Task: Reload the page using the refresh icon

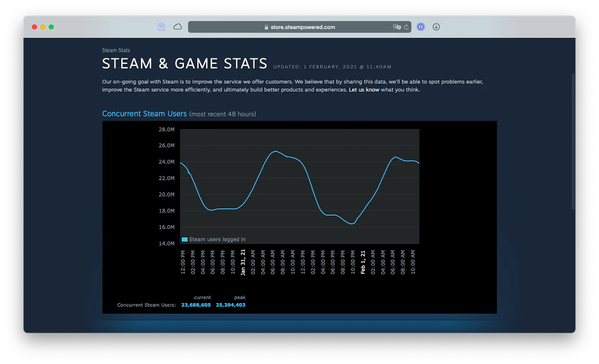Action: pyautogui.click(x=406, y=27)
